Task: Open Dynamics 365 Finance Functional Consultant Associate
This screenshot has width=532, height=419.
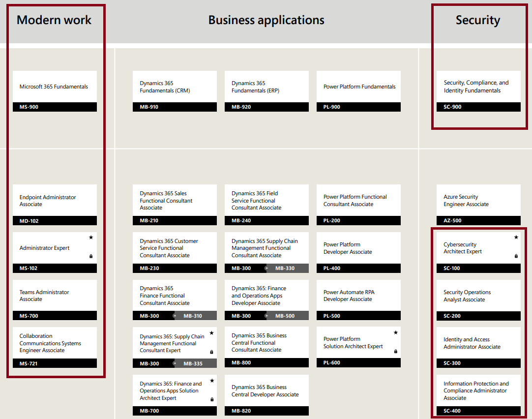Action: pos(165,296)
